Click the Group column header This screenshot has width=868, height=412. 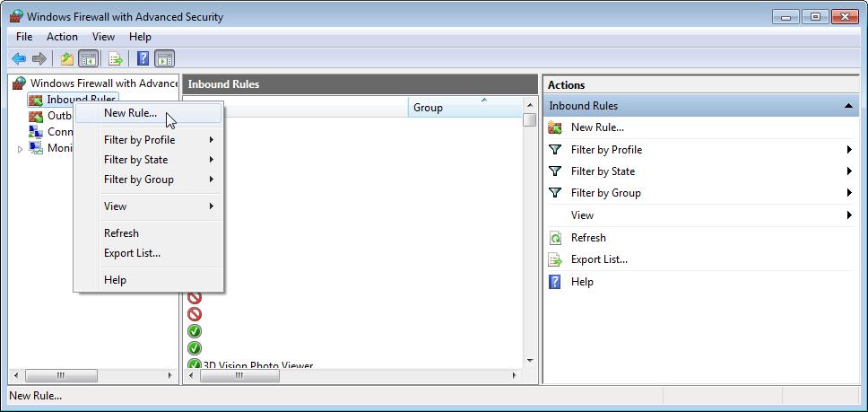pyautogui.click(x=464, y=108)
